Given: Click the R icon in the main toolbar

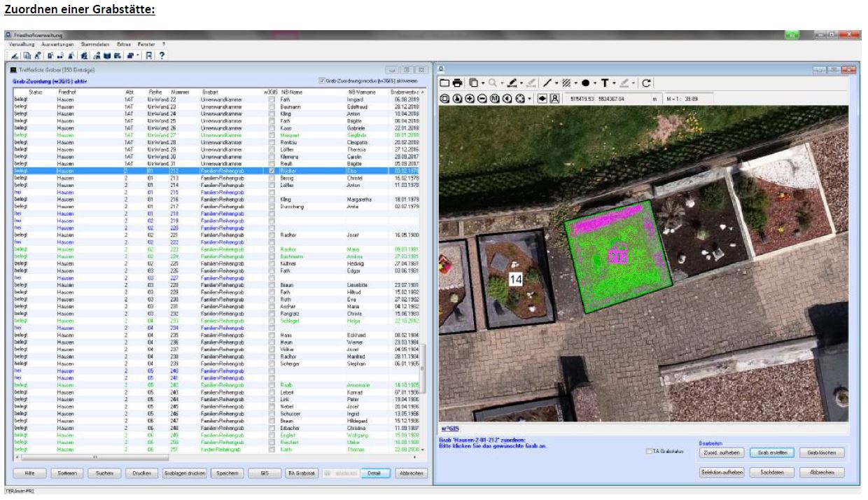Looking at the screenshot, I should coord(149,55).
